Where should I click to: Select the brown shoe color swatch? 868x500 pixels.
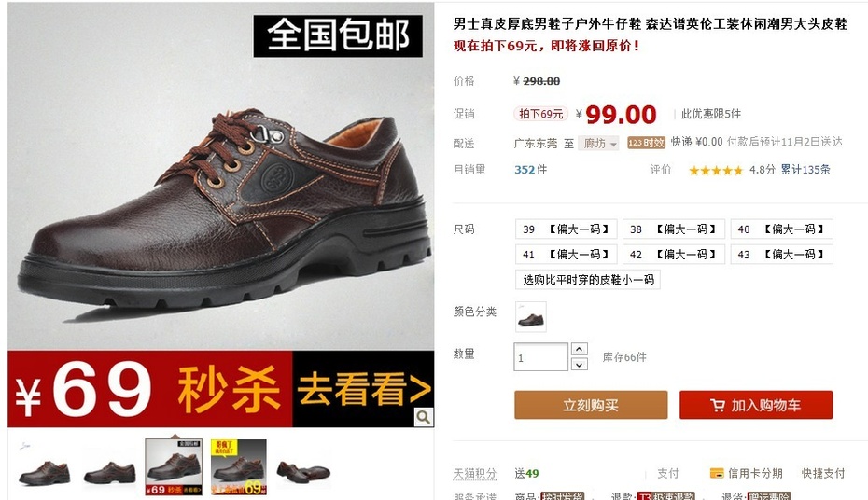[531, 317]
